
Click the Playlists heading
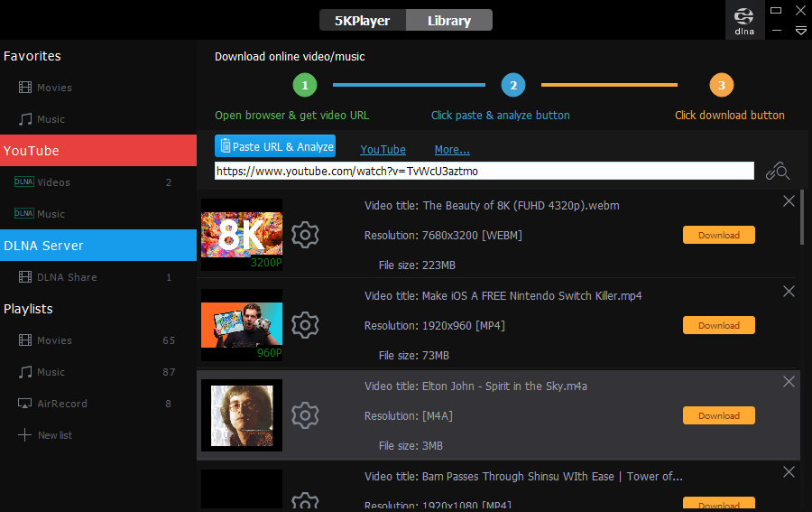29,309
